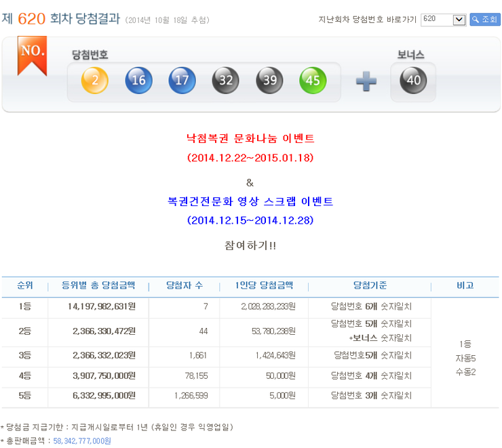Click the 당첨자 수 column header
Screen dimensions: 502x448
tap(185, 285)
